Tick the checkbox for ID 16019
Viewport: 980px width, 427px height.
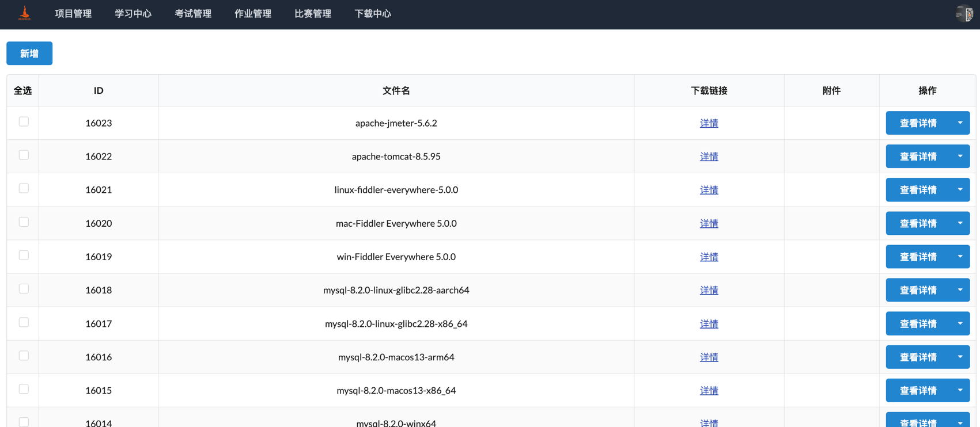click(x=24, y=256)
